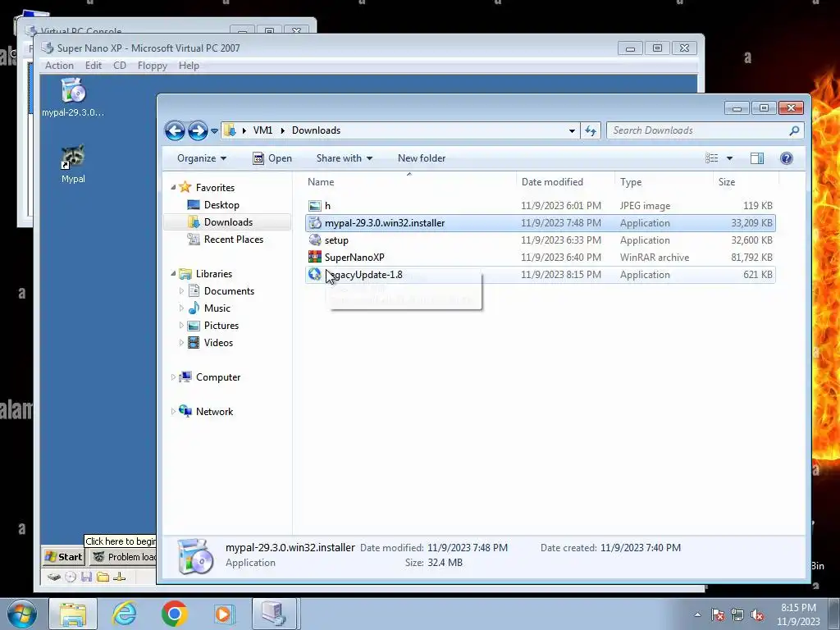Open the Action menu in Virtual PC
The width and height of the screenshot is (840, 630).
59,66
